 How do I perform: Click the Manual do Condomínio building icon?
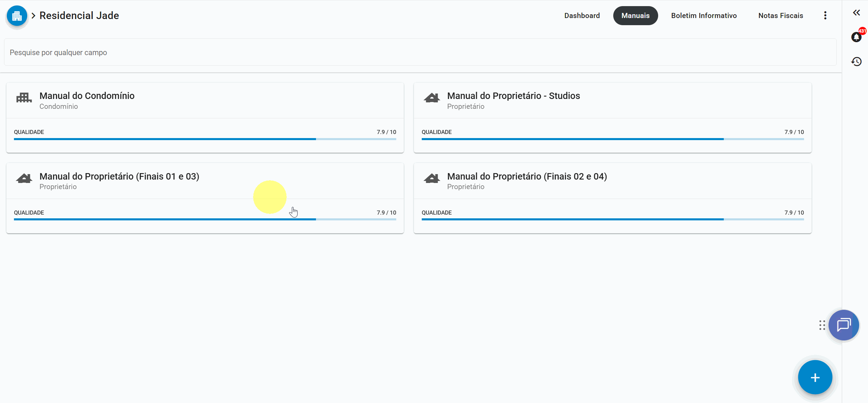tap(24, 98)
